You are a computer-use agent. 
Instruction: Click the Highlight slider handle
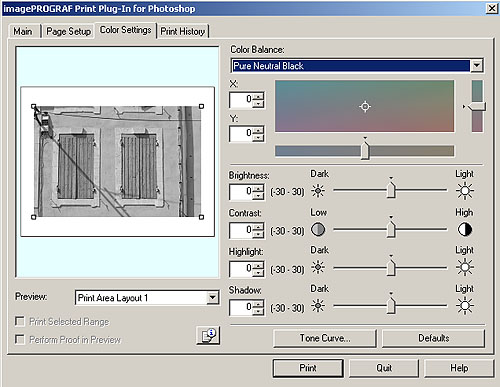coord(391,267)
